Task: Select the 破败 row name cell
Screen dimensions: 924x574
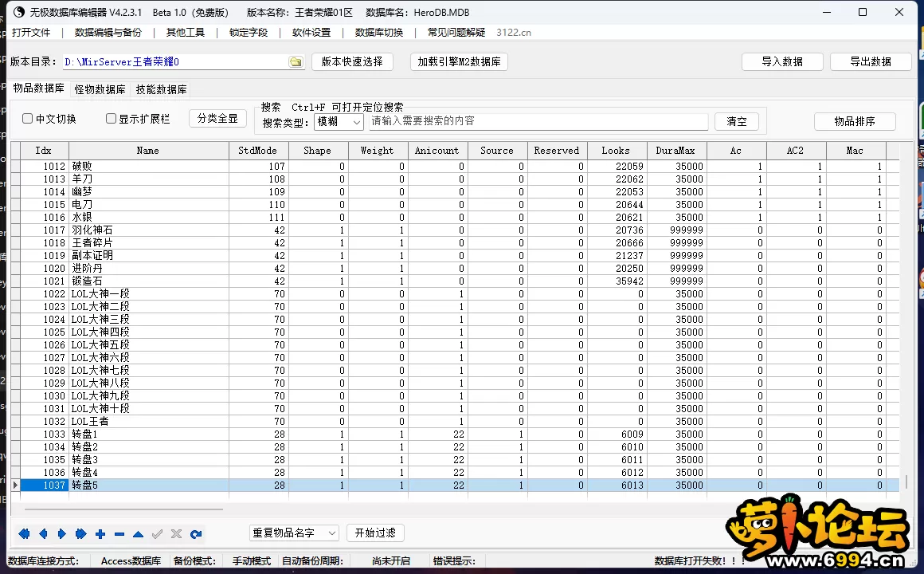Action: pyautogui.click(x=148, y=167)
